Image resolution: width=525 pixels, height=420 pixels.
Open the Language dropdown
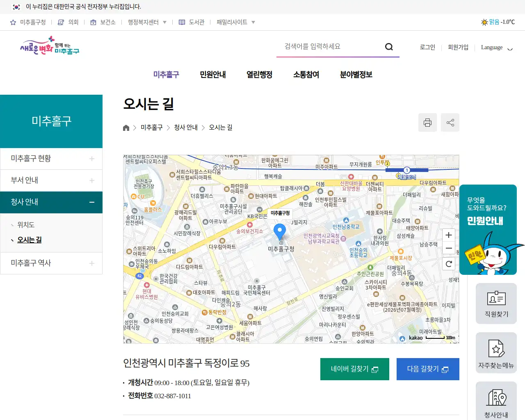[x=497, y=48]
